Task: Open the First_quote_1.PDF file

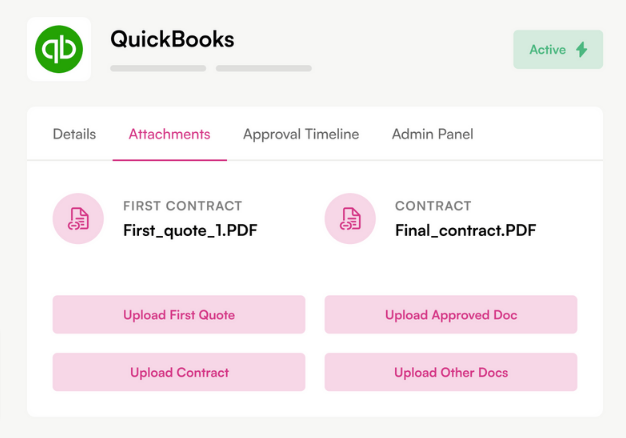Action: click(x=190, y=230)
